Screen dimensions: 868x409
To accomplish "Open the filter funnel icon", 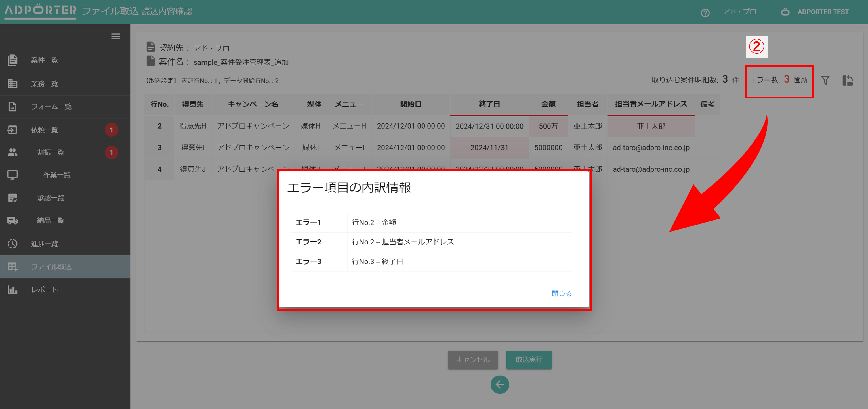I will tap(825, 81).
